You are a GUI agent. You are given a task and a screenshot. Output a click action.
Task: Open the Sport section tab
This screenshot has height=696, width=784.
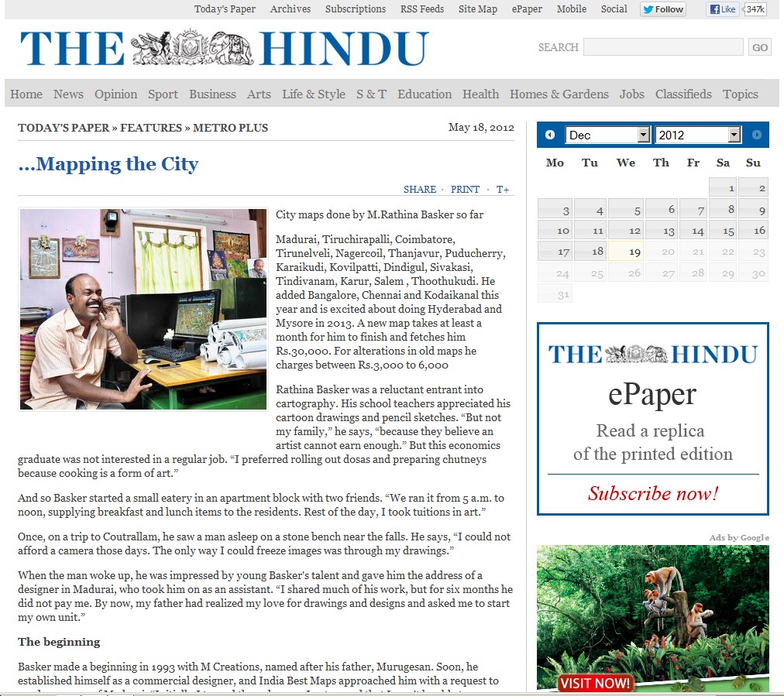point(163,94)
